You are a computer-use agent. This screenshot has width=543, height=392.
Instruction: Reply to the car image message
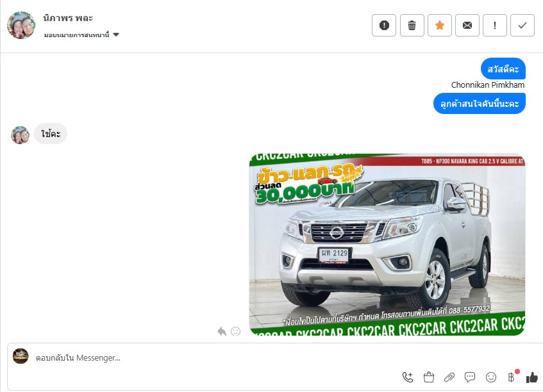[222, 331]
